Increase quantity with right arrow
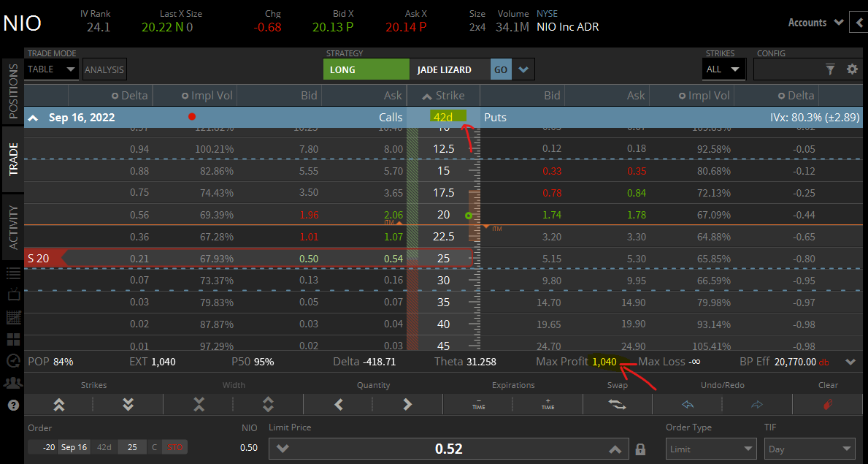 click(408, 404)
